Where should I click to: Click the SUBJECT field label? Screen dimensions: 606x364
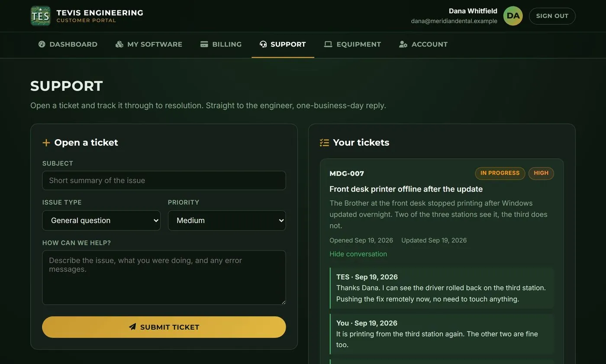coord(58,163)
